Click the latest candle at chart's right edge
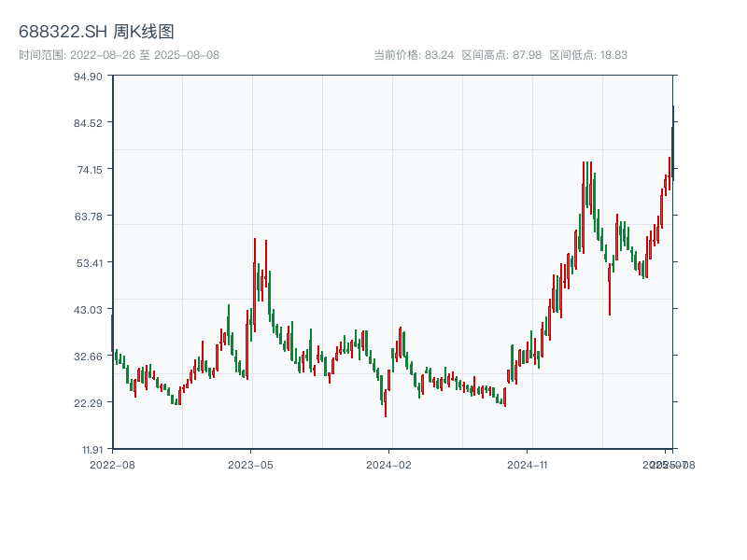The image size is (747, 560). point(672,140)
